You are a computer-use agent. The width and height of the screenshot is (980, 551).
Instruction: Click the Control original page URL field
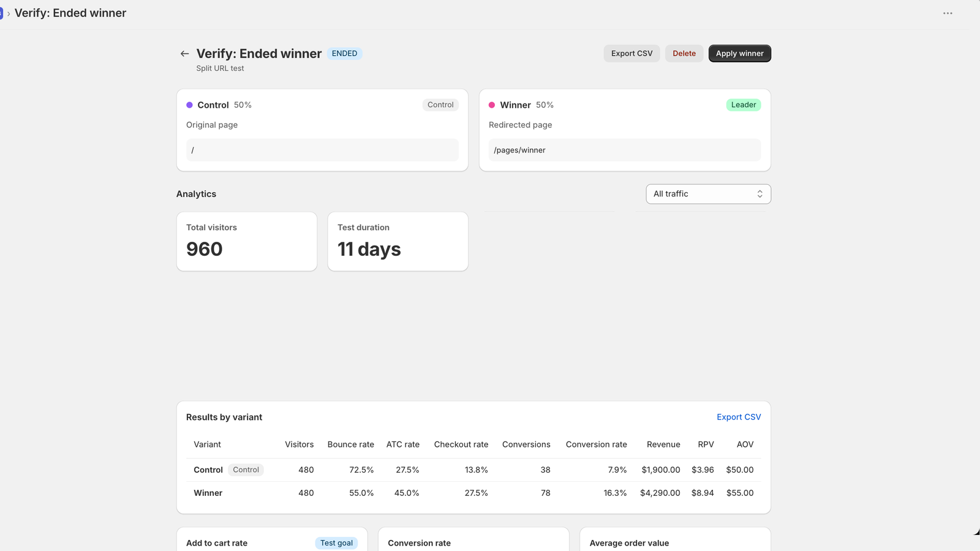322,150
